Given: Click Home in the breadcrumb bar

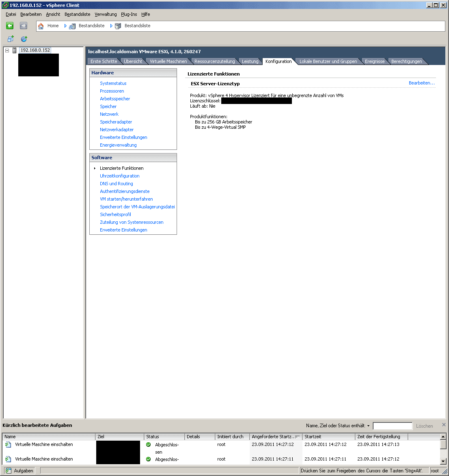Looking at the screenshot, I should [53, 26].
